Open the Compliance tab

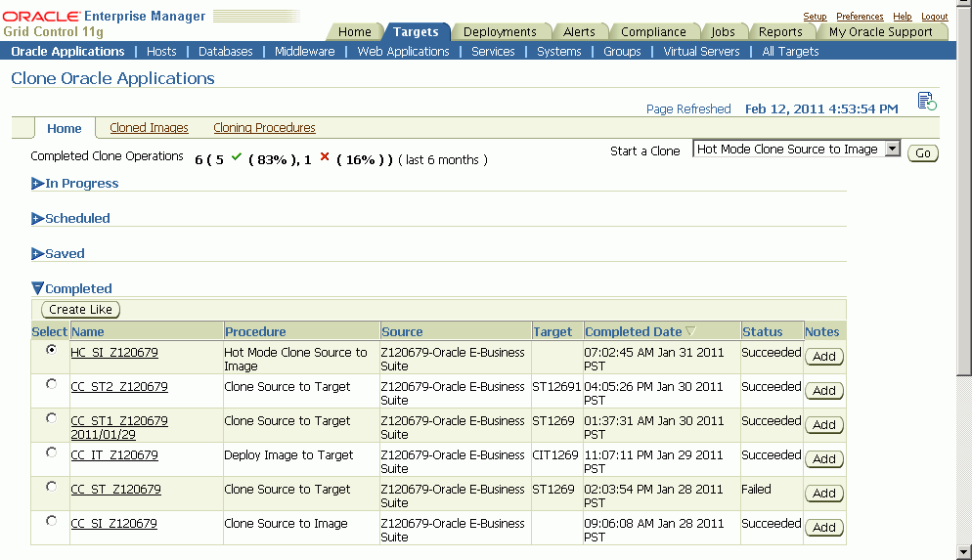point(653,31)
